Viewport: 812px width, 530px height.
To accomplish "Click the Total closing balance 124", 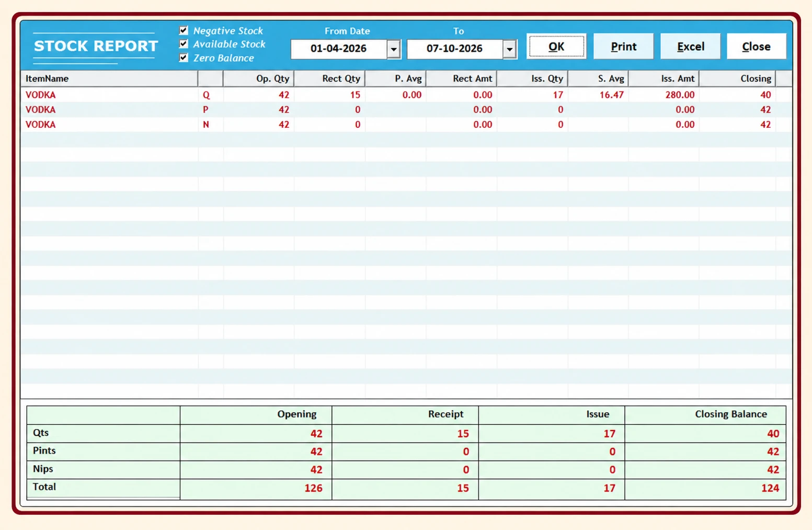I will 770,488.
